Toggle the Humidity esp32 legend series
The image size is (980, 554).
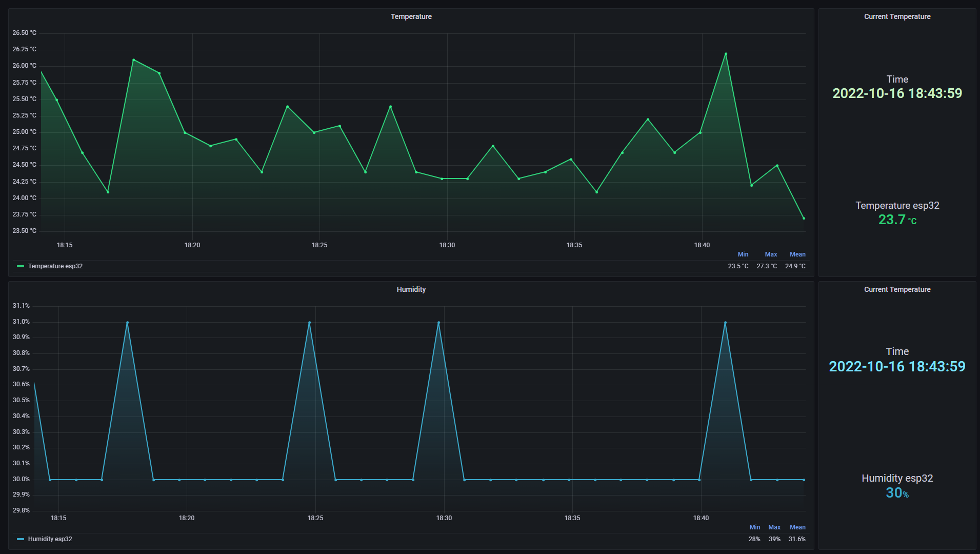tap(50, 539)
